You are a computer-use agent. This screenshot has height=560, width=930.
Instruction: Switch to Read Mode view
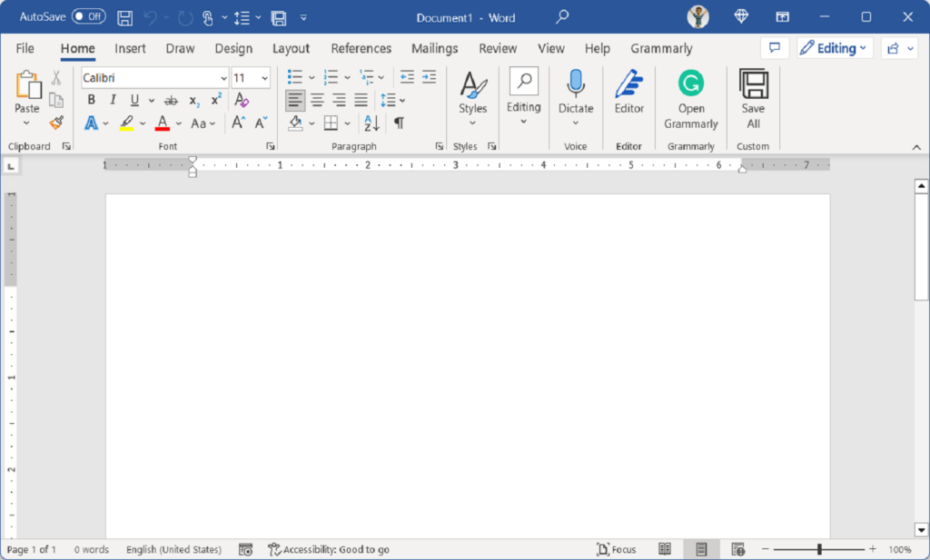coord(664,549)
